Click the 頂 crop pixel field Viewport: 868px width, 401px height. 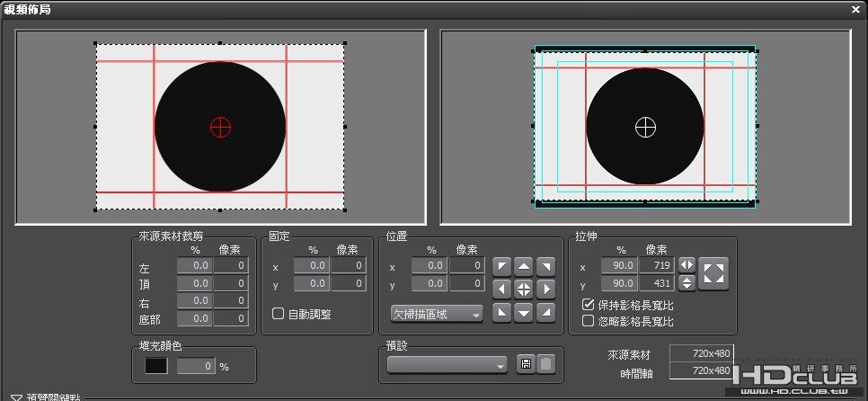(231, 283)
